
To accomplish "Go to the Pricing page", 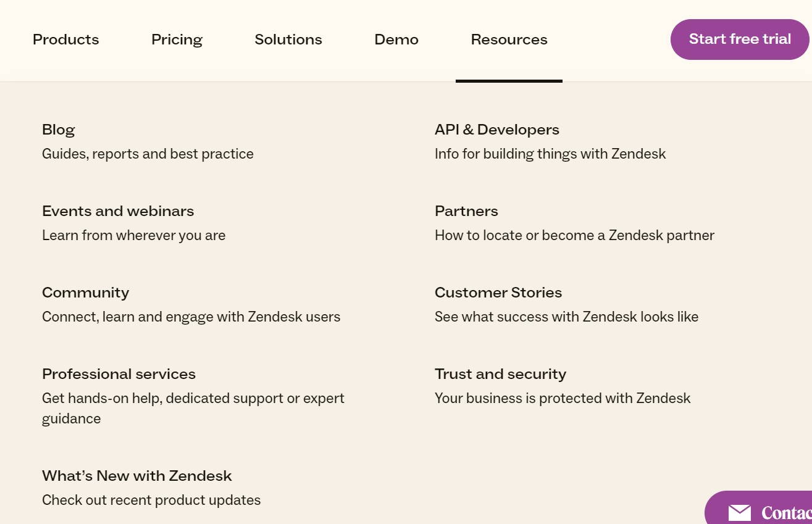I will point(177,40).
